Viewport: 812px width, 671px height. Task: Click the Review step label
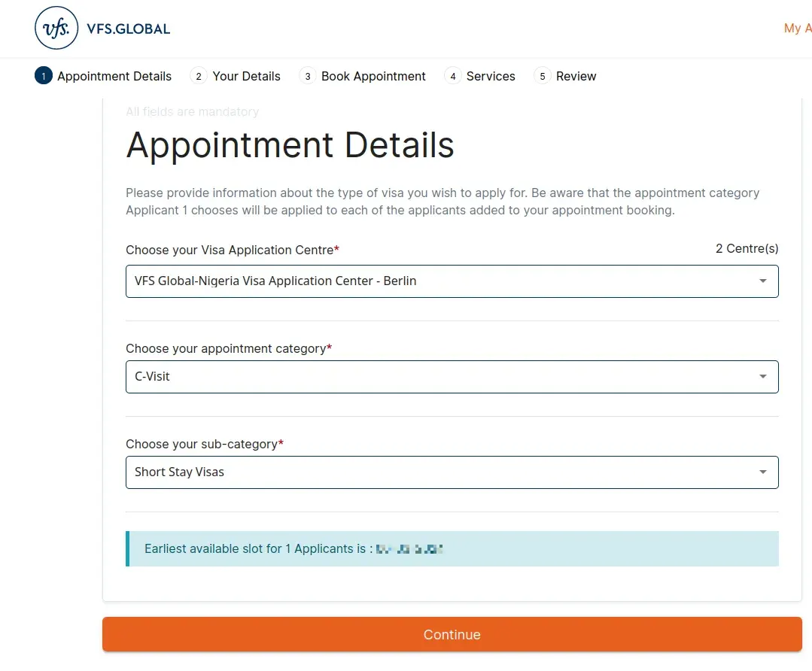point(576,76)
